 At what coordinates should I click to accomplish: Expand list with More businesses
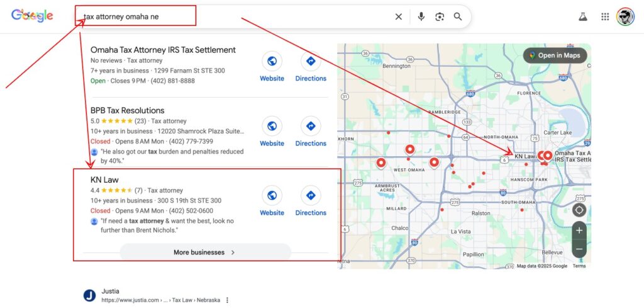[x=205, y=253]
